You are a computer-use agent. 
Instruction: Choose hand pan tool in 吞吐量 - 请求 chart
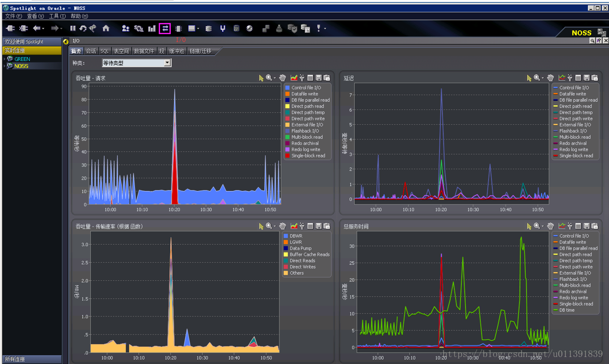click(282, 78)
